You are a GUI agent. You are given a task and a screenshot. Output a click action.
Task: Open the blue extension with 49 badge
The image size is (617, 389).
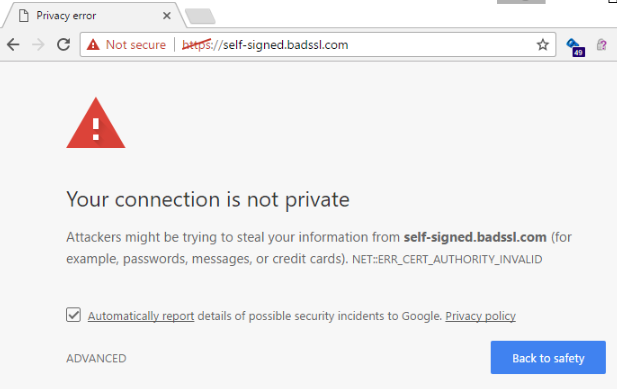[575, 47]
